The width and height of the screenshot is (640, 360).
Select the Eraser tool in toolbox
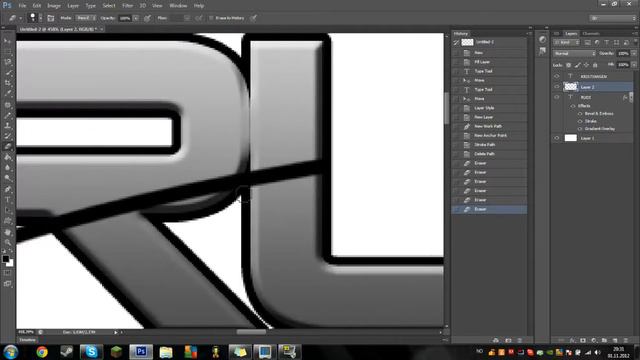click(7, 147)
